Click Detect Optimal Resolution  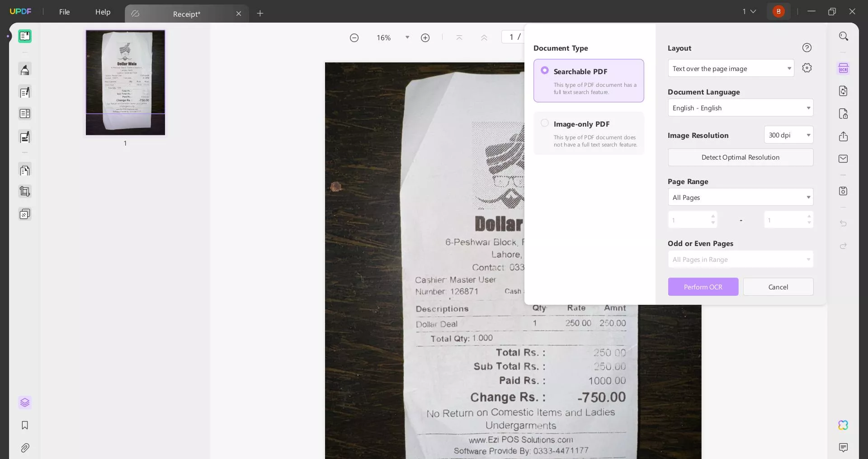(x=741, y=157)
